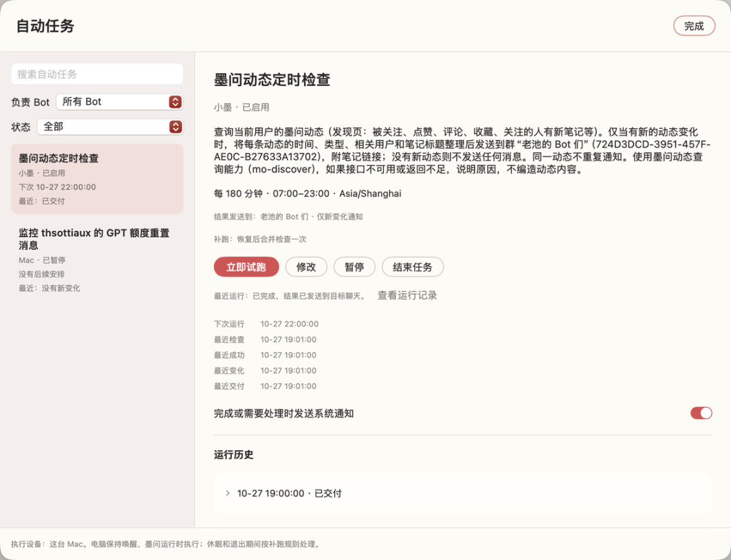Click the 结果发送到 老池的 Bot 们 line

tap(288, 217)
